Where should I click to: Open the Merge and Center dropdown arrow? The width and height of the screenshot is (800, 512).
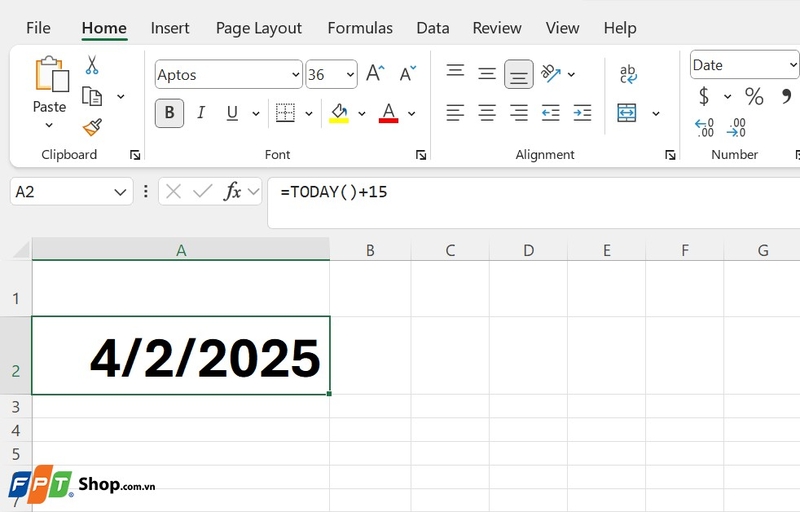pyautogui.click(x=656, y=113)
